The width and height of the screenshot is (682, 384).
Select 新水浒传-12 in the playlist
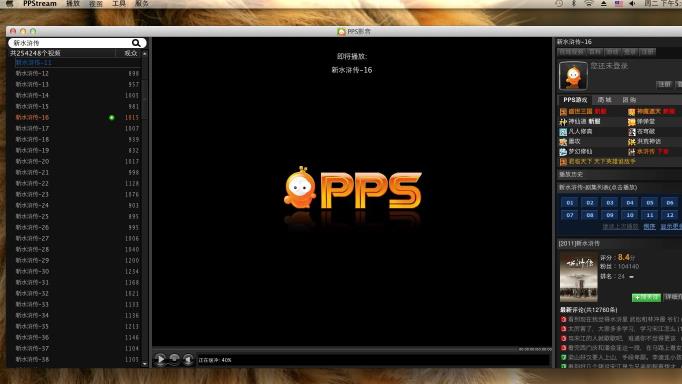pyautogui.click(x=77, y=73)
